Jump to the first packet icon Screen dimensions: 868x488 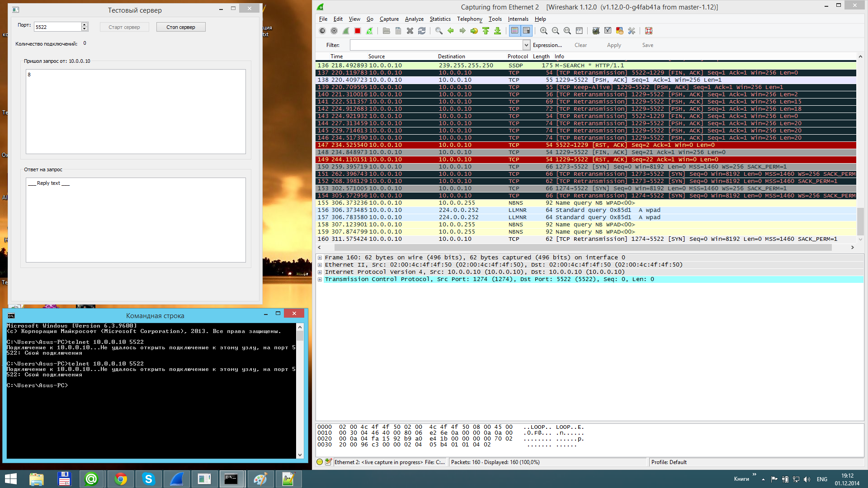[x=486, y=31]
